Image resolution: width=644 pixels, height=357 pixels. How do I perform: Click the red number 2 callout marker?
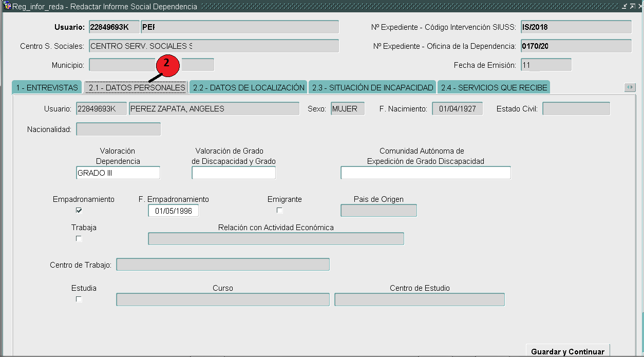point(166,66)
